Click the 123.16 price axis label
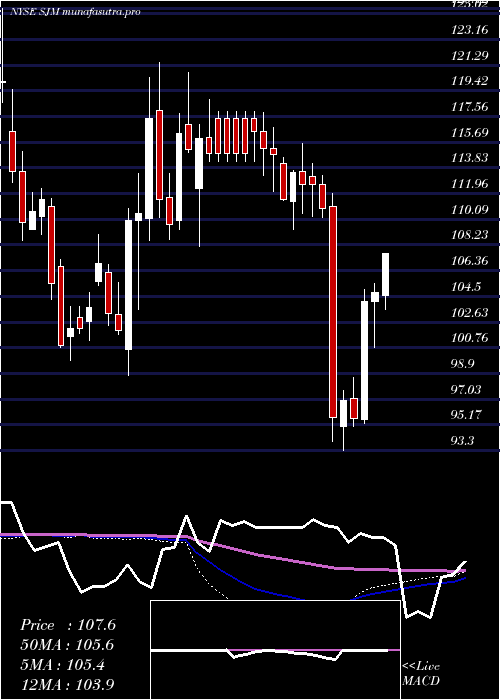Viewport: 500px width, 700px height. [x=468, y=31]
